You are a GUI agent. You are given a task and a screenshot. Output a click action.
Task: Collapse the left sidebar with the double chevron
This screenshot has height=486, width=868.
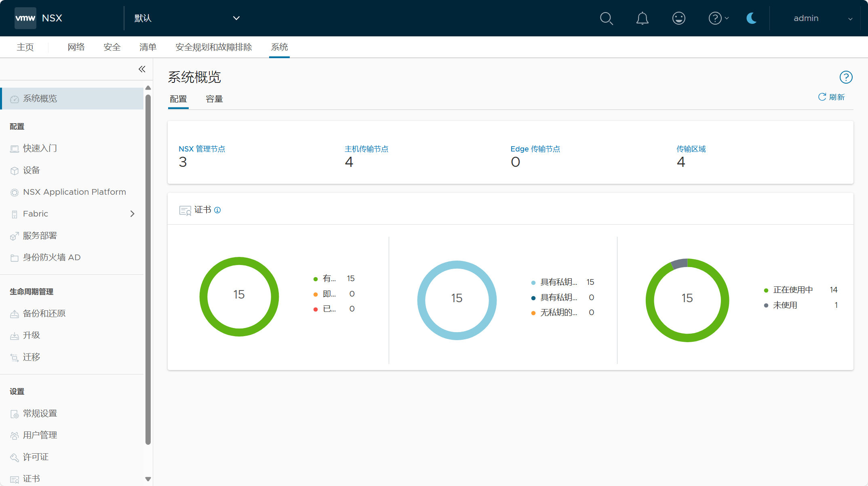point(142,69)
